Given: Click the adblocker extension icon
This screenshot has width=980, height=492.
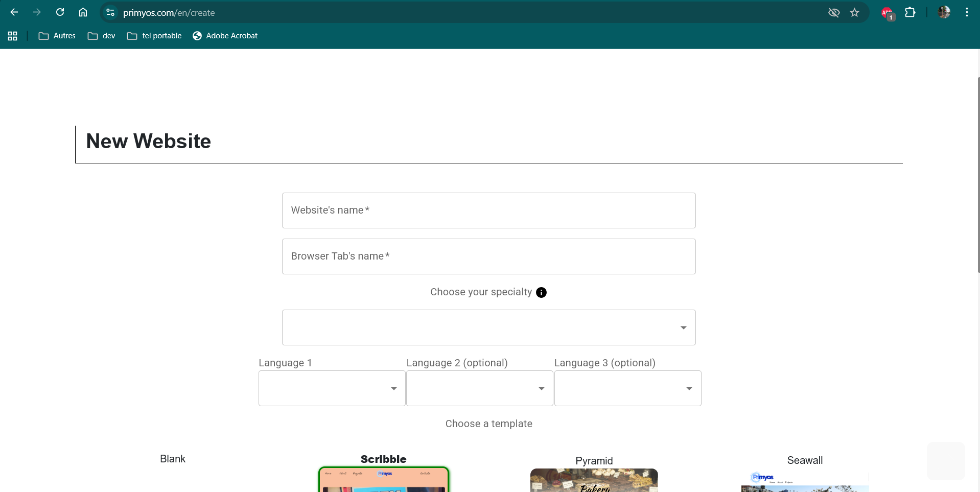Looking at the screenshot, I should [x=887, y=13].
